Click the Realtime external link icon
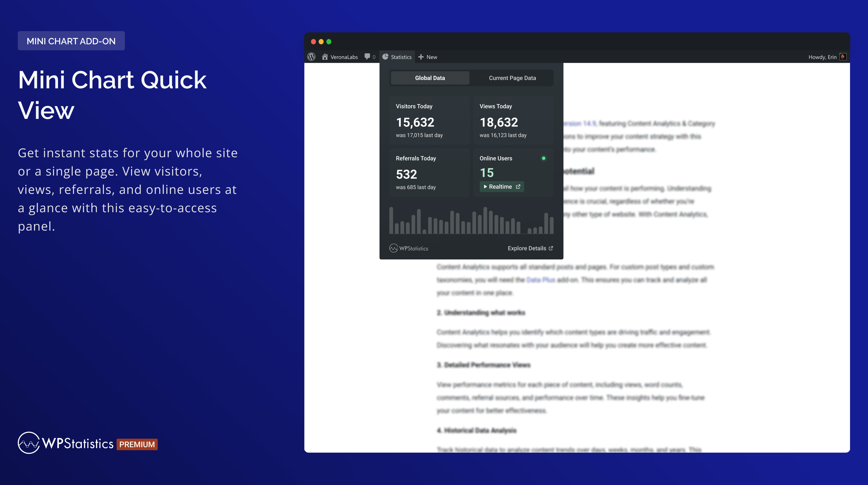This screenshot has height=485, width=868. click(x=518, y=186)
